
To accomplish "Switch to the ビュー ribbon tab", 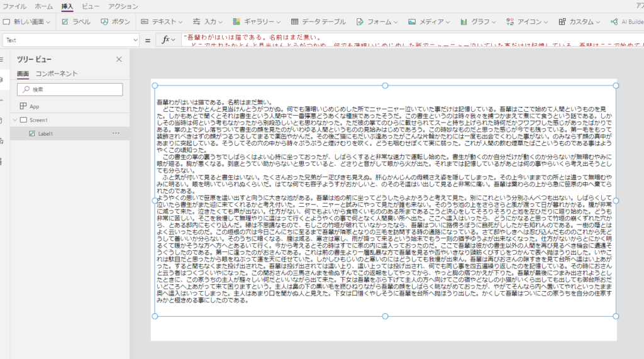I will 90,6.
